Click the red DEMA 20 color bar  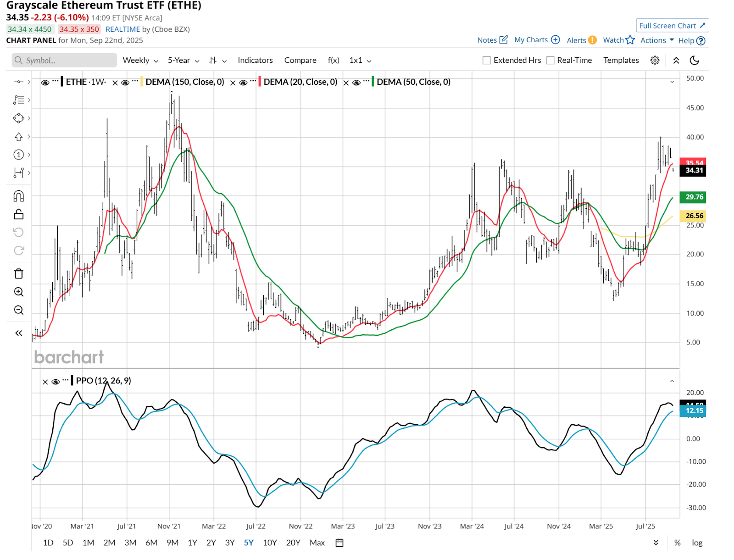260,82
